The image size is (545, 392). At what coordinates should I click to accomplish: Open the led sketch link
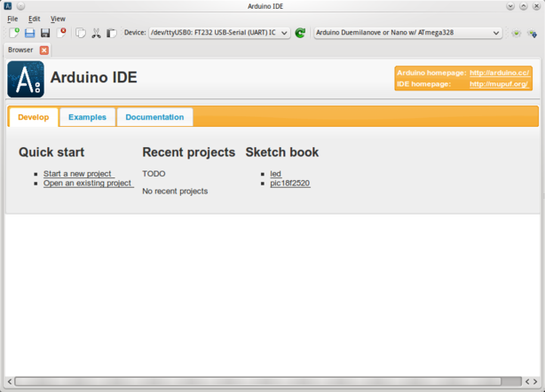[276, 174]
